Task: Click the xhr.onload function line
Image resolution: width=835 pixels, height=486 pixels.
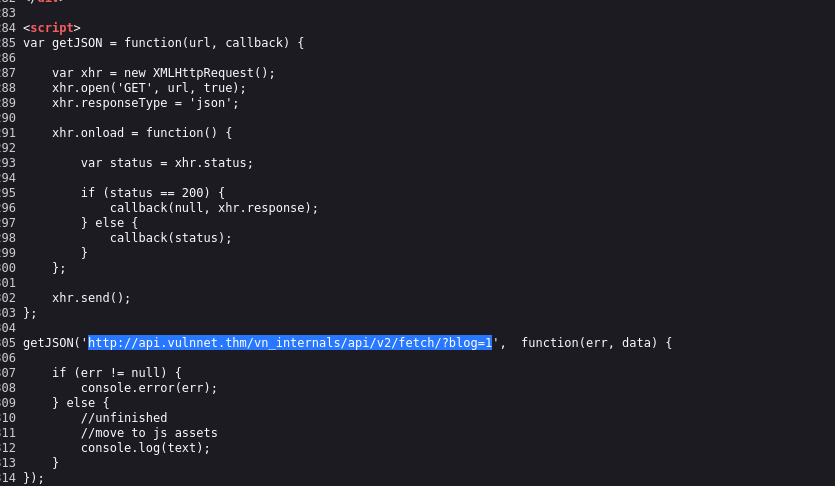Action: point(142,133)
